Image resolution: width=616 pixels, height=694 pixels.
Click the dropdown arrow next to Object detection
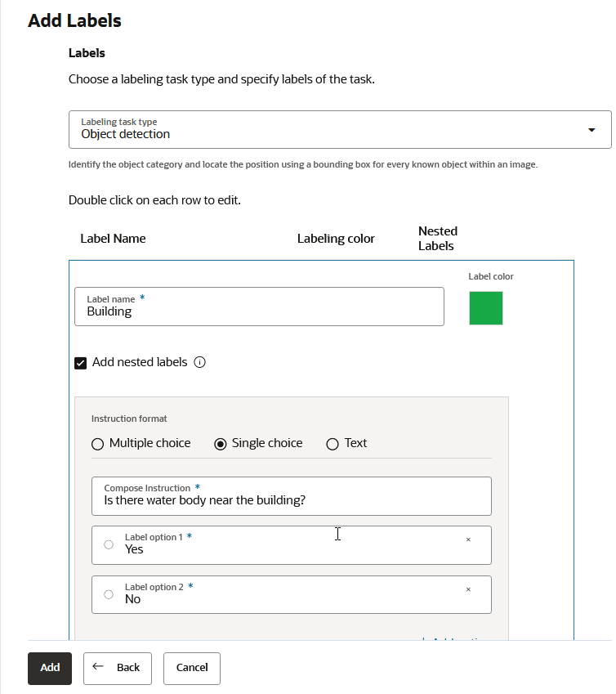[591, 130]
